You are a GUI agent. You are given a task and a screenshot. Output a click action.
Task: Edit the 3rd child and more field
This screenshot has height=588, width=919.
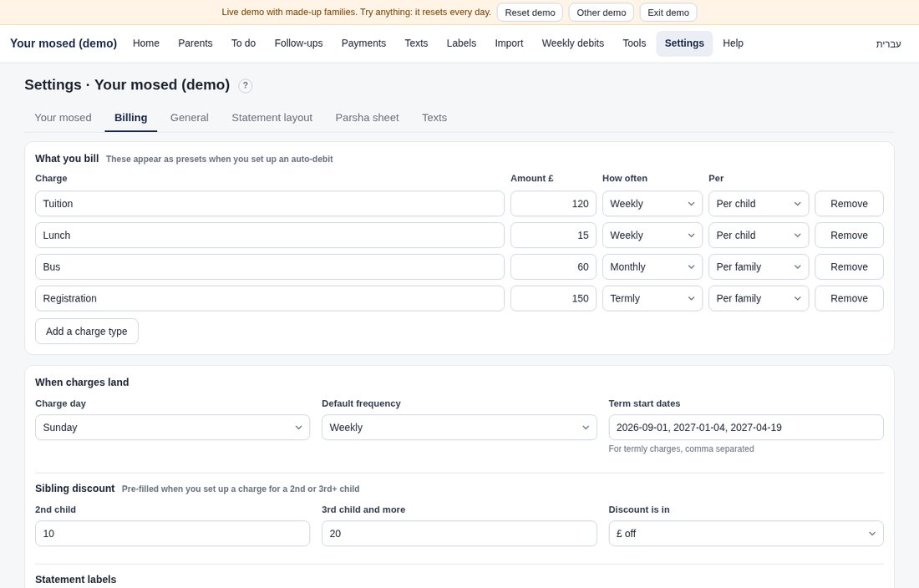coord(459,534)
